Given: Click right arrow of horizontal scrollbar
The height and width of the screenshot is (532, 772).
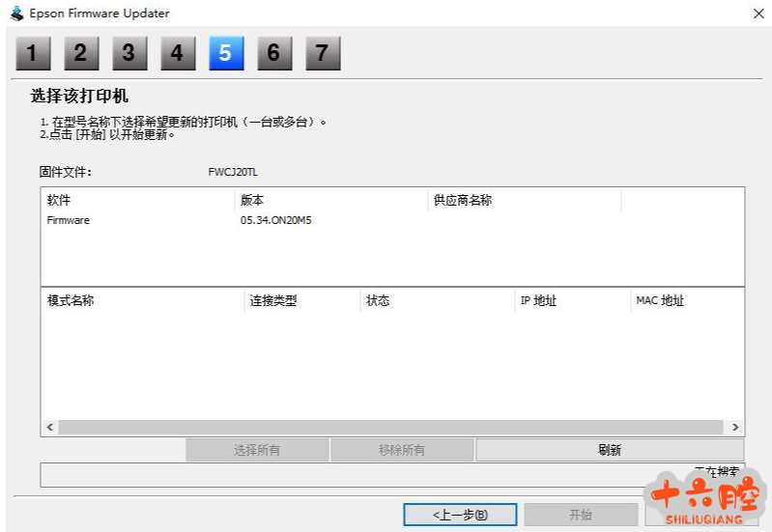Looking at the screenshot, I should click(x=735, y=427).
